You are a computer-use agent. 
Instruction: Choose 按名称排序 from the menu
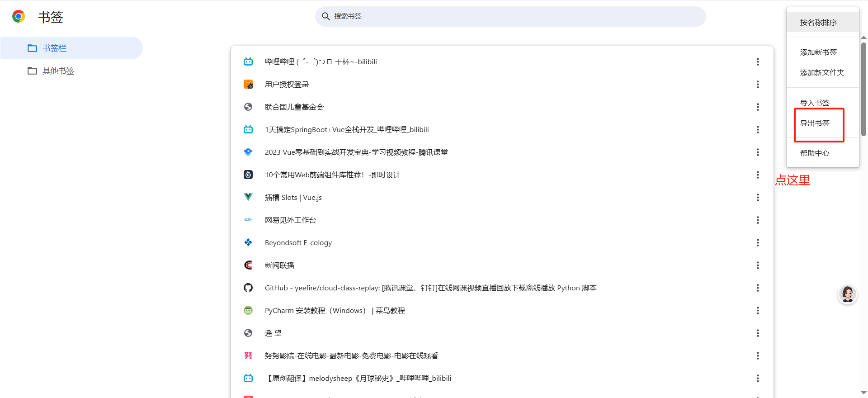pyautogui.click(x=822, y=22)
